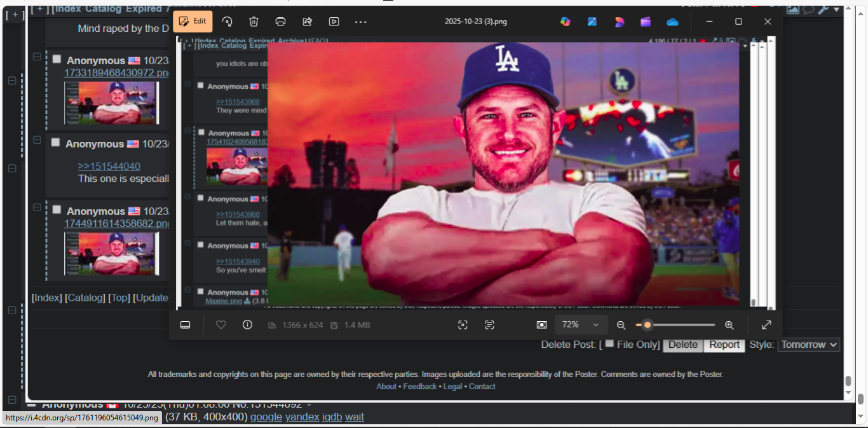868x428 pixels.
Task: Check the box beside the 'Let them hate' post
Action: click(x=200, y=198)
